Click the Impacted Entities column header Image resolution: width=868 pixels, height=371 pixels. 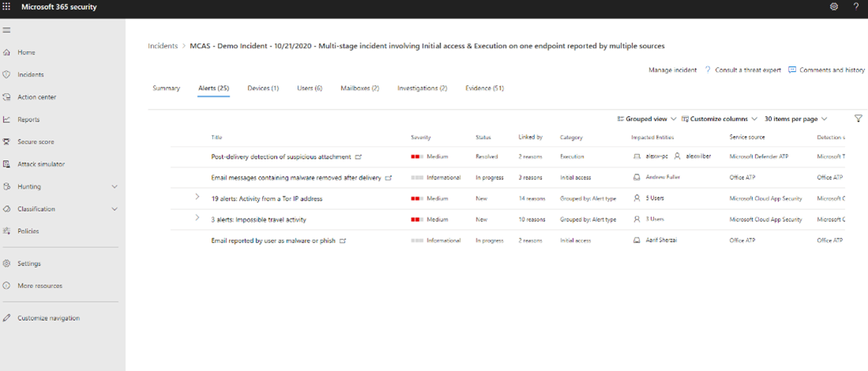[653, 137]
